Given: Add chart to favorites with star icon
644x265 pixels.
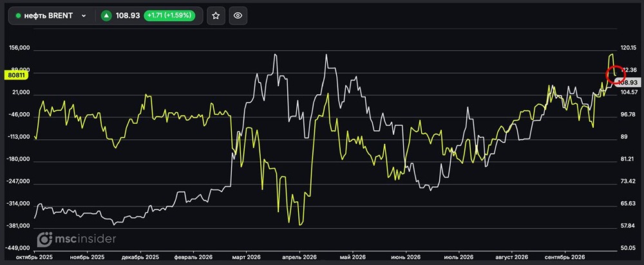Looking at the screenshot, I should tap(216, 15).
